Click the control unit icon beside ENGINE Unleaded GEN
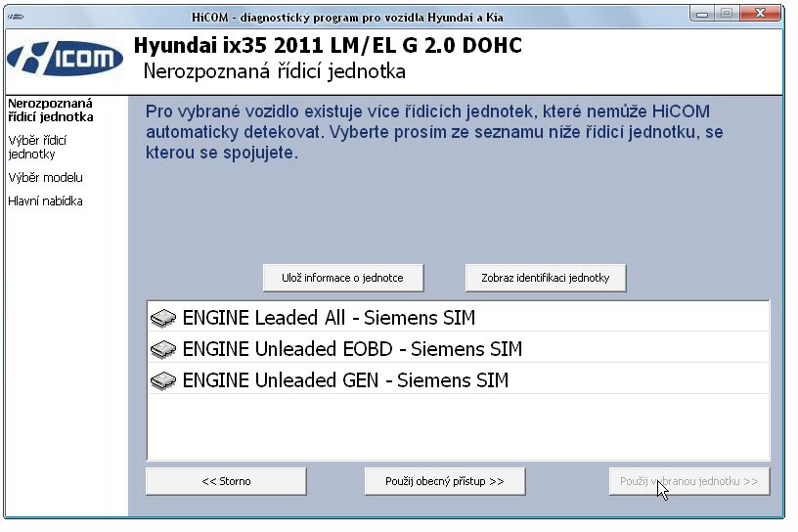Image resolution: width=798 pixels, height=532 pixels. (x=163, y=380)
